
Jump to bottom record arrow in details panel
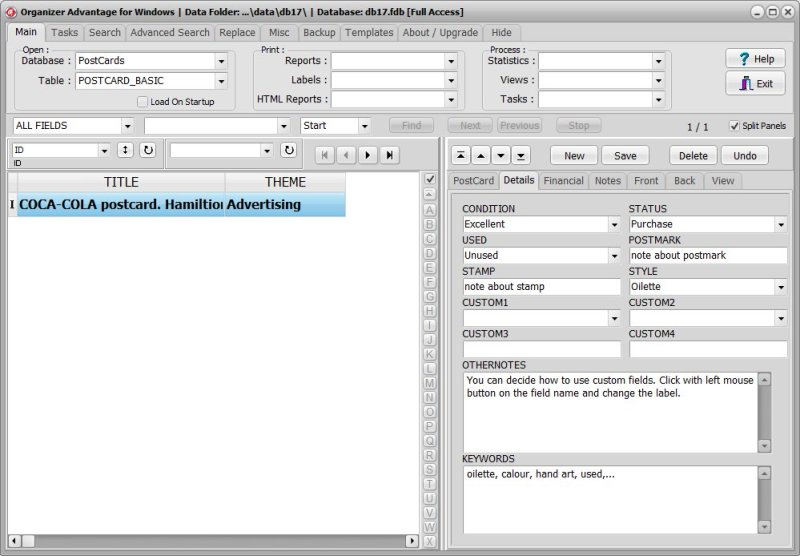tap(521, 156)
